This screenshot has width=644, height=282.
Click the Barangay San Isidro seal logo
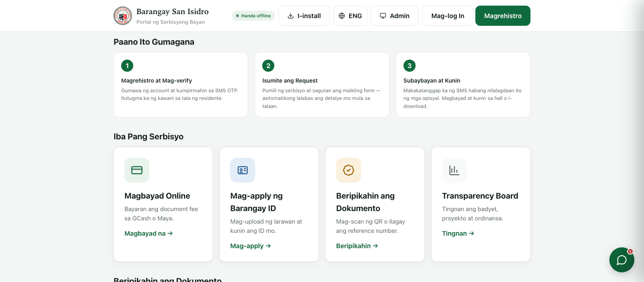click(123, 16)
